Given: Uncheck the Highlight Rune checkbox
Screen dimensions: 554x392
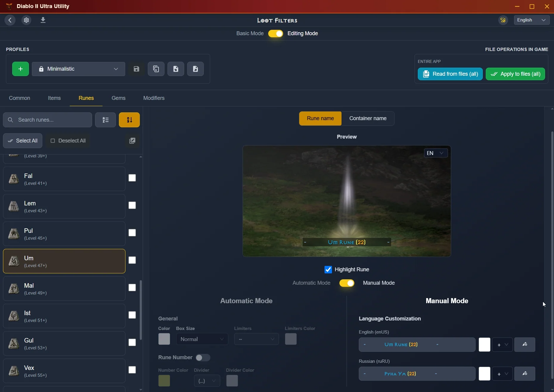Looking at the screenshot, I should (328, 269).
